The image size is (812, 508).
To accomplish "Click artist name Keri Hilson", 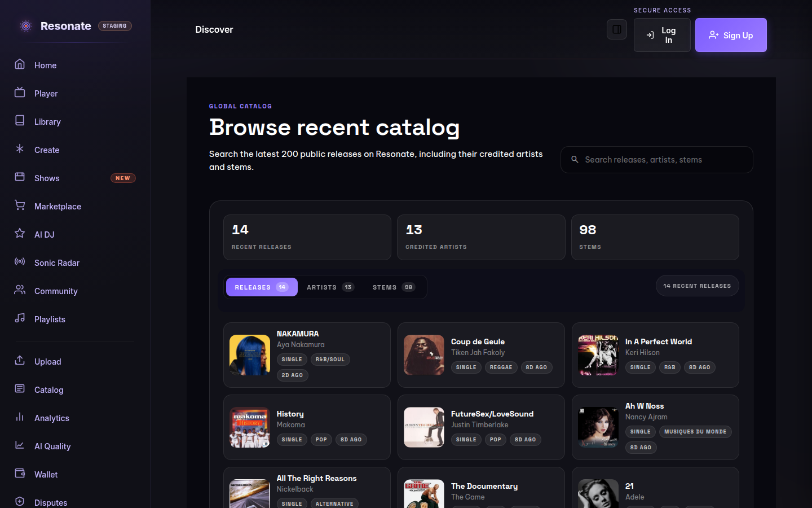I will click(642, 352).
